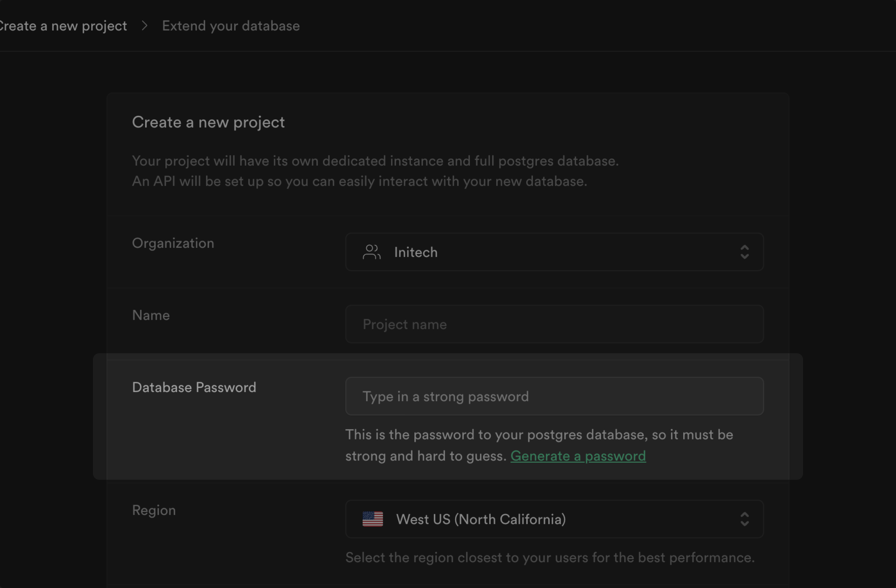The height and width of the screenshot is (588, 896).
Task: Click the people icon in the Organization selector
Action: point(371,252)
